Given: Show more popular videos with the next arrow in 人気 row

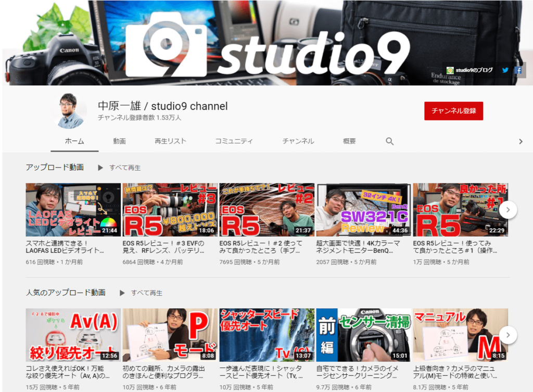Looking at the screenshot, I should [508, 335].
